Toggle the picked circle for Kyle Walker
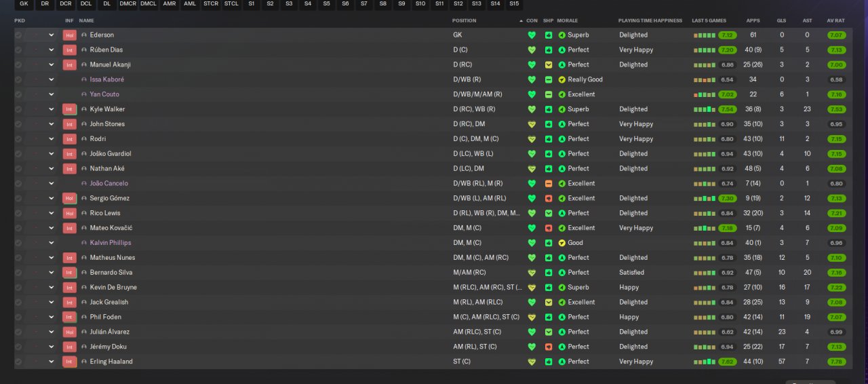The width and height of the screenshot is (868, 384). pyautogui.click(x=18, y=109)
